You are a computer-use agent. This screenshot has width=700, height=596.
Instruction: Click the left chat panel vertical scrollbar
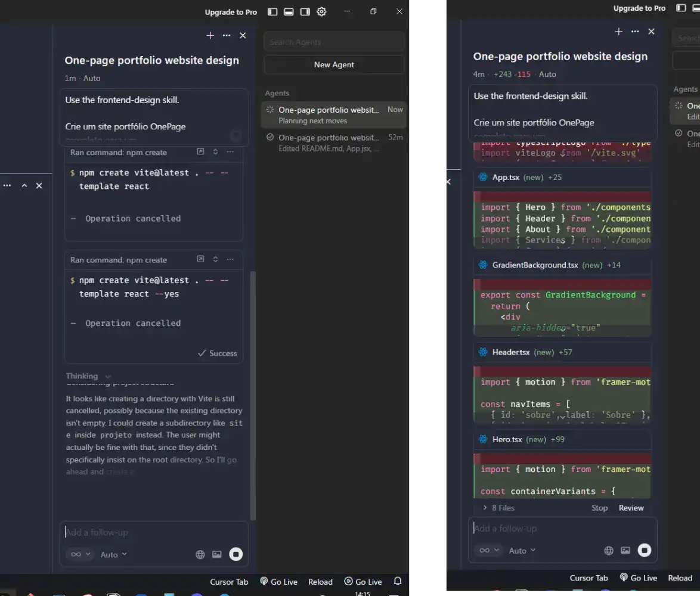tap(253, 393)
